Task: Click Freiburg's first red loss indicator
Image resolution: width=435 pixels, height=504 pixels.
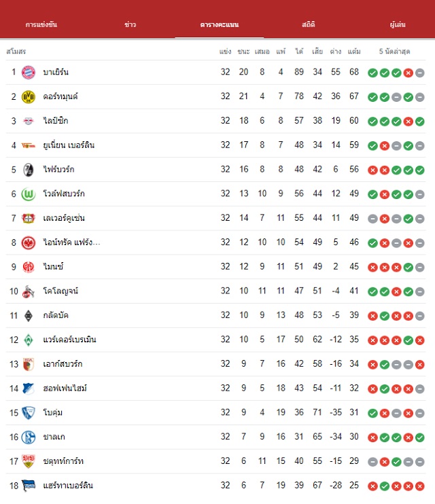Action: (x=372, y=170)
